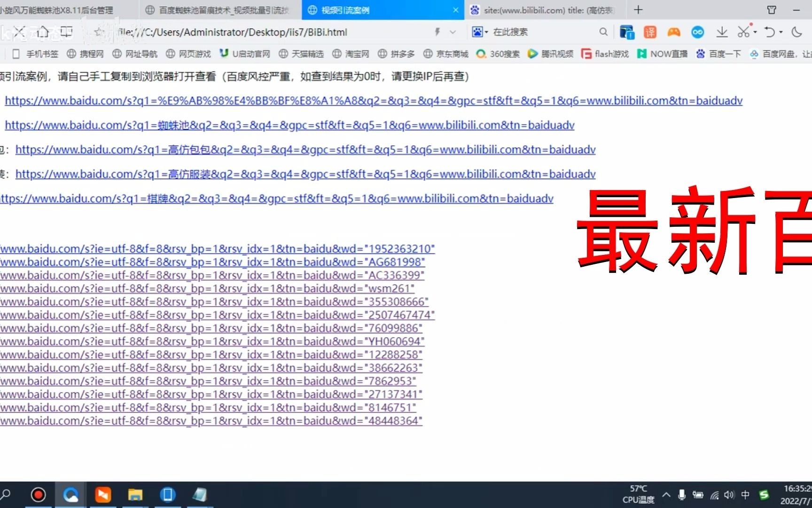Open the blue phone app in taskbar
The image size is (812, 508).
click(x=168, y=495)
